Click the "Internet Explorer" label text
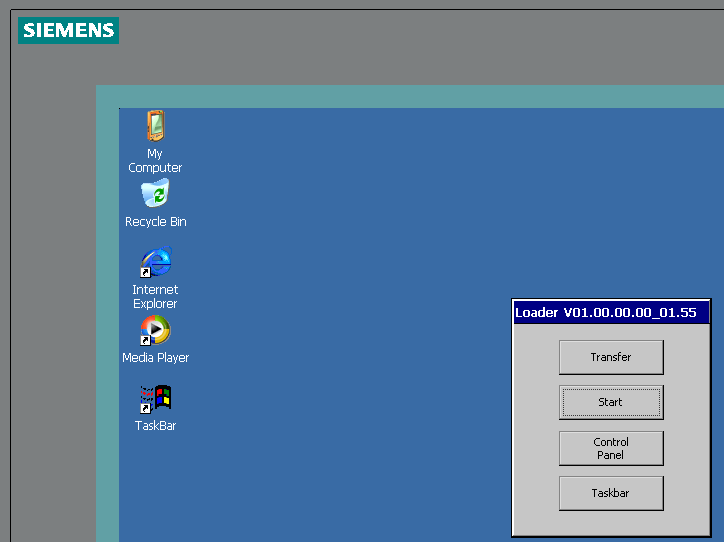This screenshot has width=724, height=542. [155, 296]
